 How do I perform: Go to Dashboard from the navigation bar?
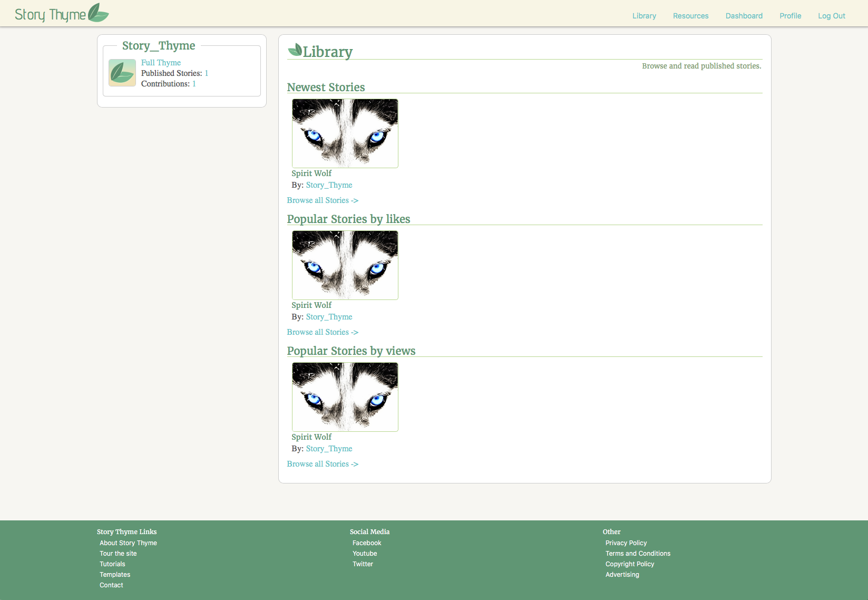tap(744, 16)
